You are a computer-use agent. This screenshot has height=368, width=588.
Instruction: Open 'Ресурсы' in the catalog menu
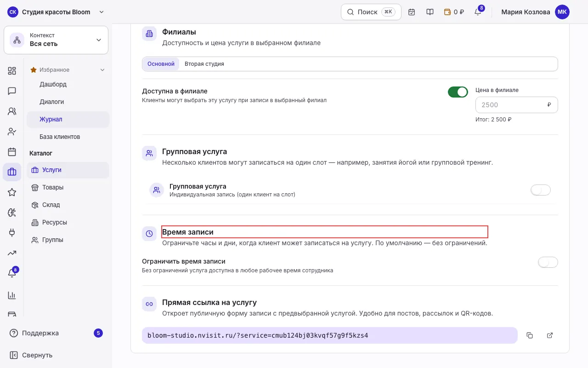[68, 222]
